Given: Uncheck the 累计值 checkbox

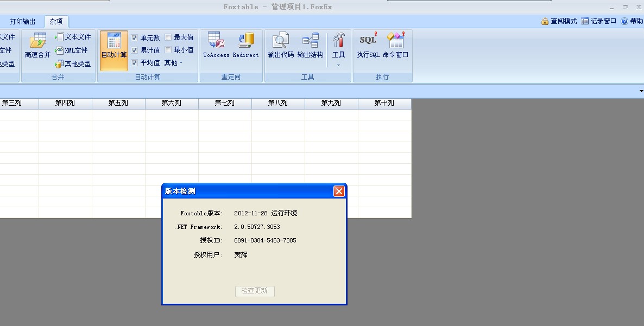Looking at the screenshot, I should point(134,50).
